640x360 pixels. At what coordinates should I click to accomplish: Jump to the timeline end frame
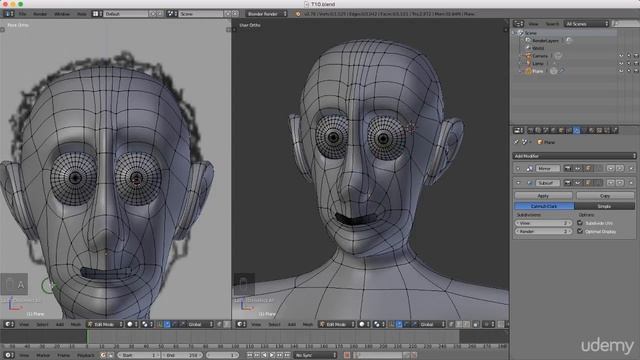click(287, 355)
